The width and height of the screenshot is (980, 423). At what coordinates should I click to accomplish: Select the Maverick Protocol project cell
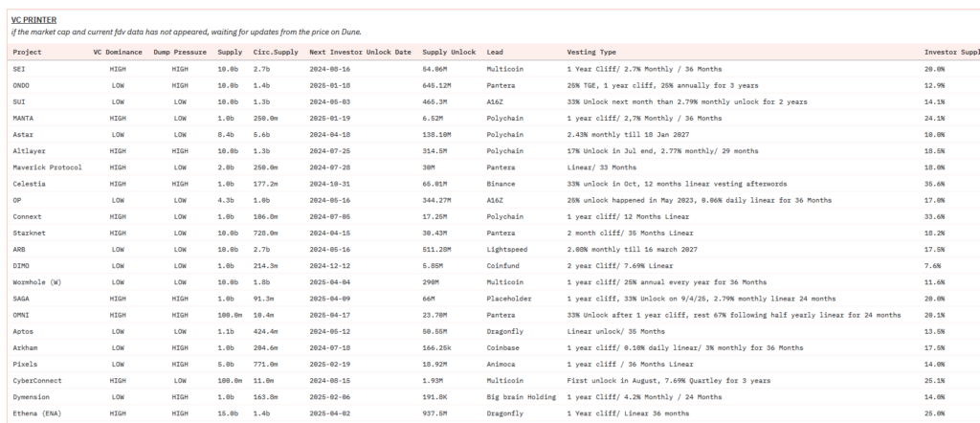tap(47, 167)
